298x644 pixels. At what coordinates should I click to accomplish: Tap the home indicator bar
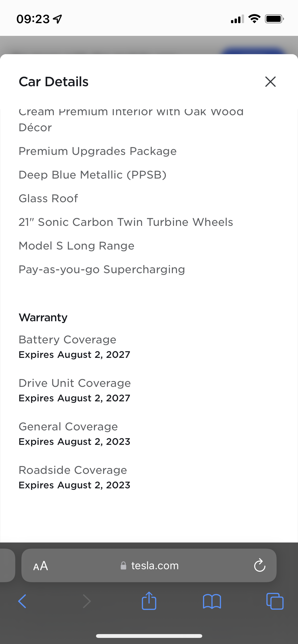[149, 636]
